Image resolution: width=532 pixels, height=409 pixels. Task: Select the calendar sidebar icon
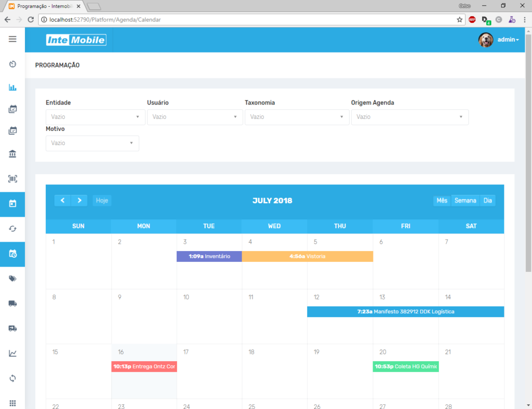pos(12,204)
